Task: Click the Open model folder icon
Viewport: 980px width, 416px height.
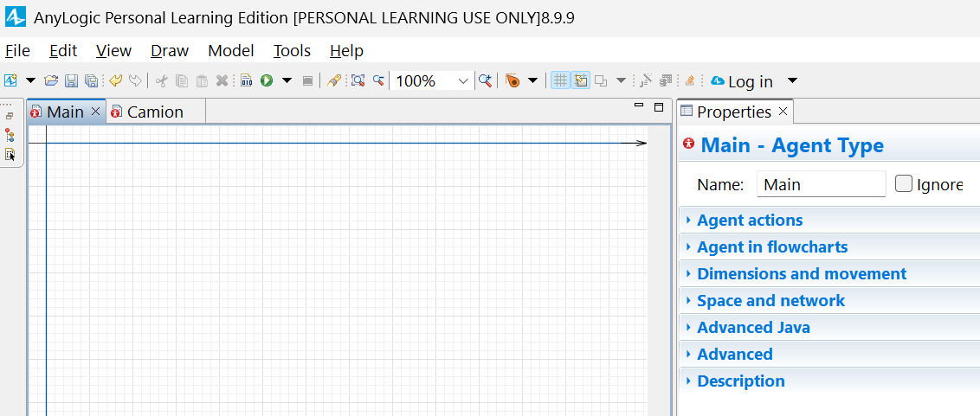Action: pyautogui.click(x=51, y=80)
